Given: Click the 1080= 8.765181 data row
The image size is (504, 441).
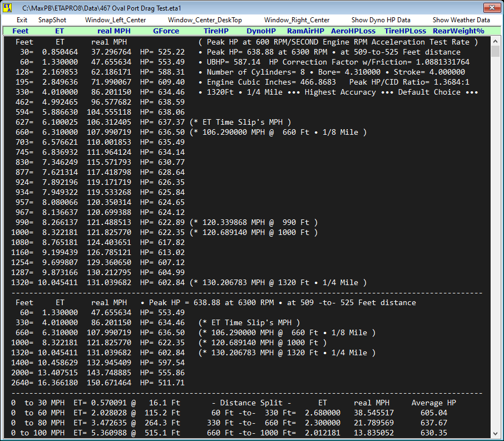Looking at the screenshot, I should click(x=98, y=242).
